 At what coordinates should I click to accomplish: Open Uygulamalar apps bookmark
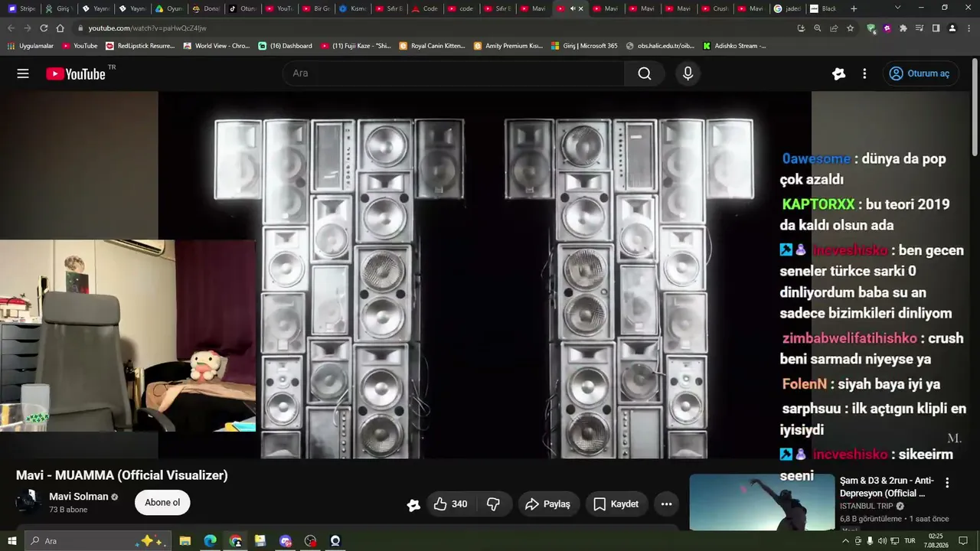click(x=31, y=46)
